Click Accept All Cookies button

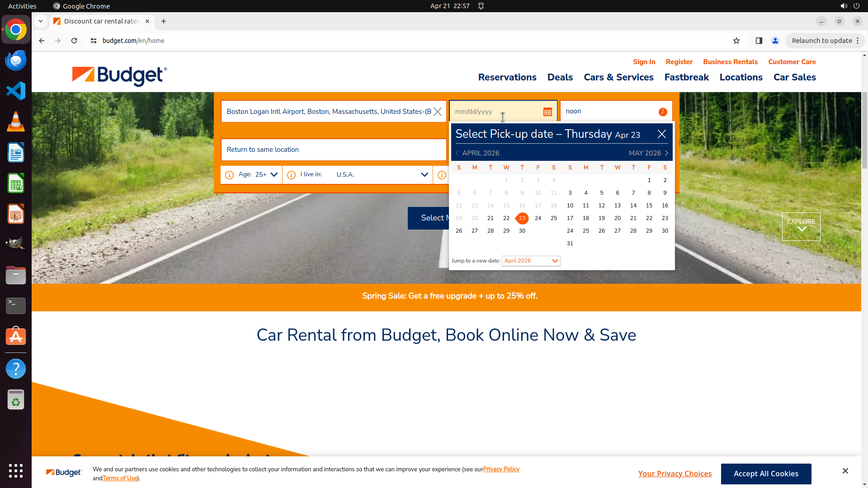click(765, 474)
